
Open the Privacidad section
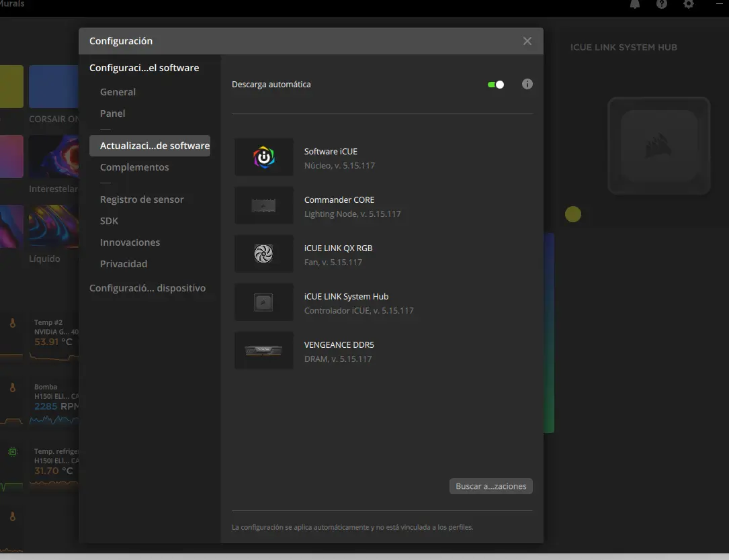tap(124, 264)
